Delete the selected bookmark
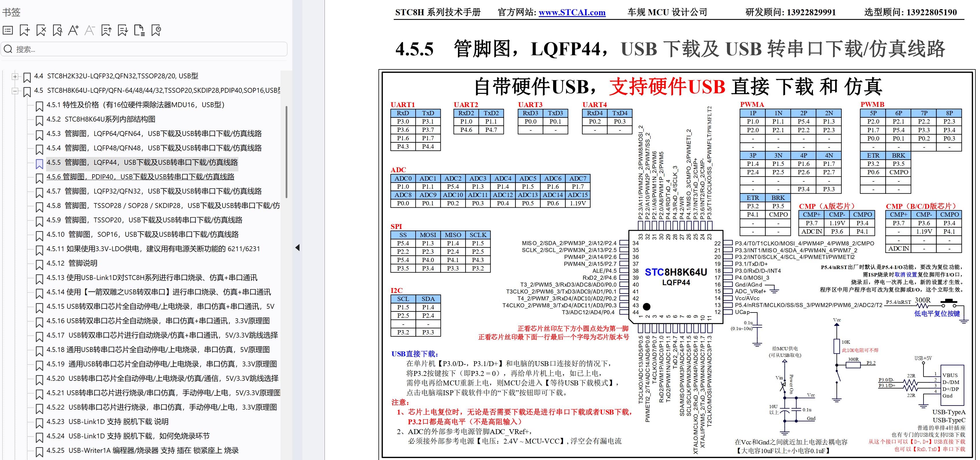Image resolution: width=980 pixels, height=460 pixels. coord(41,31)
